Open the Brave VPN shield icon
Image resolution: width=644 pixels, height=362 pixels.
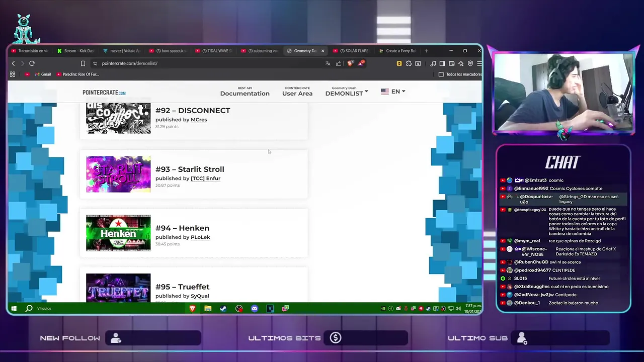tap(470, 63)
